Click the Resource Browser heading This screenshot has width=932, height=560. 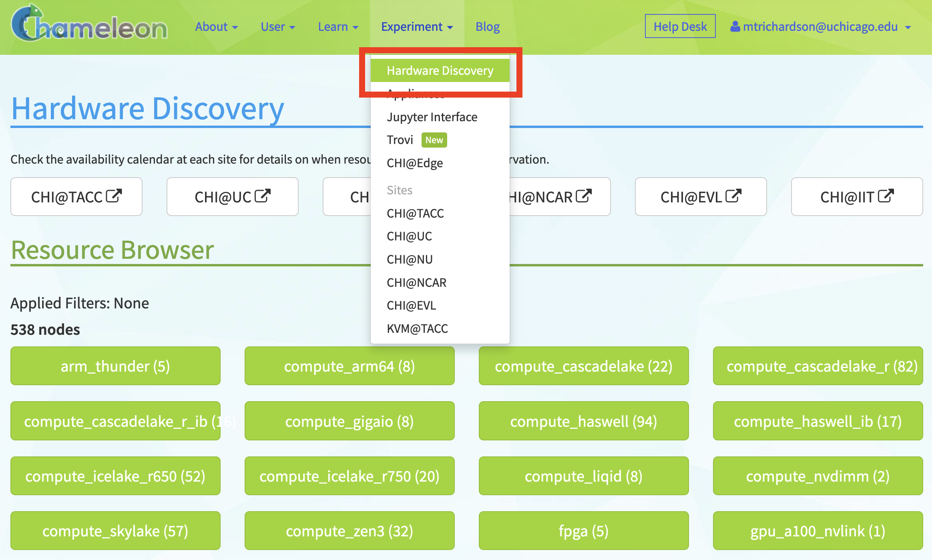point(112,250)
